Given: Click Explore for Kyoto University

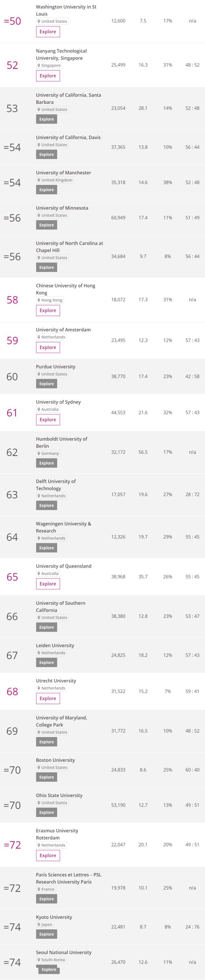Looking at the screenshot, I should [x=46, y=934].
